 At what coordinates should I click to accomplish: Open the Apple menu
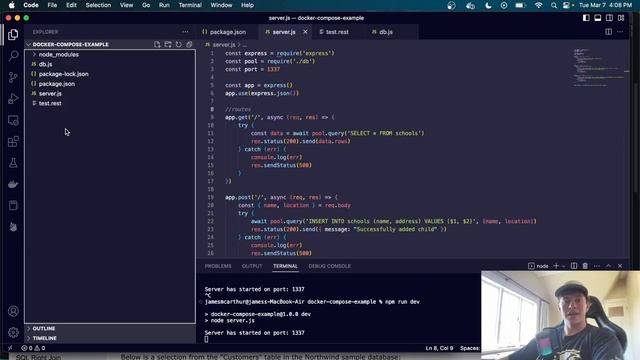[x=11, y=5]
